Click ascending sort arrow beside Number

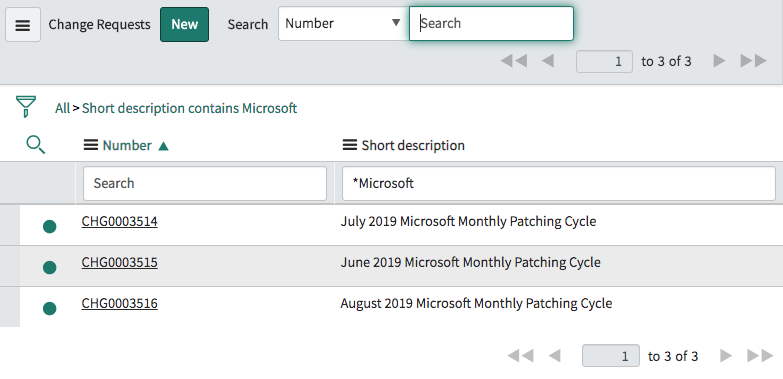coord(163,146)
